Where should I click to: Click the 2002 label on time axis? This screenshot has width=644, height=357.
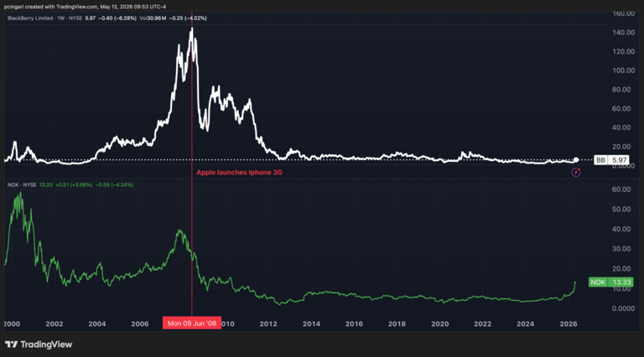coord(55,323)
